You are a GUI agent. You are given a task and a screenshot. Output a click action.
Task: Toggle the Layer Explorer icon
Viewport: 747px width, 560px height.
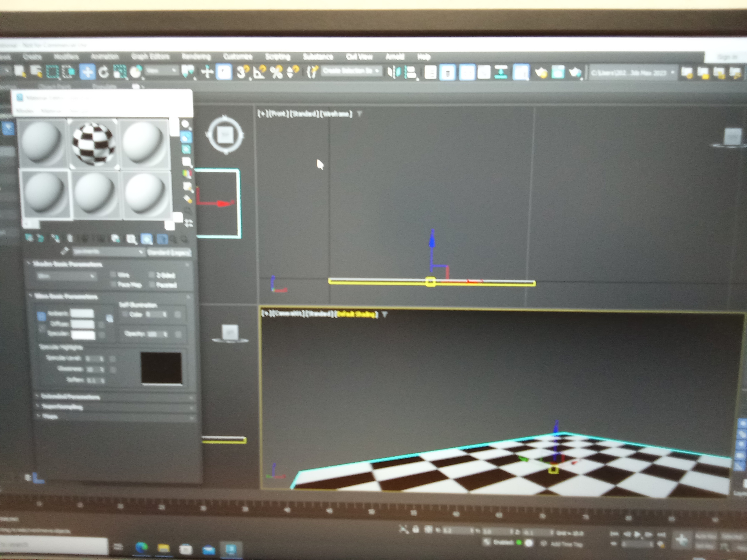coord(447,73)
